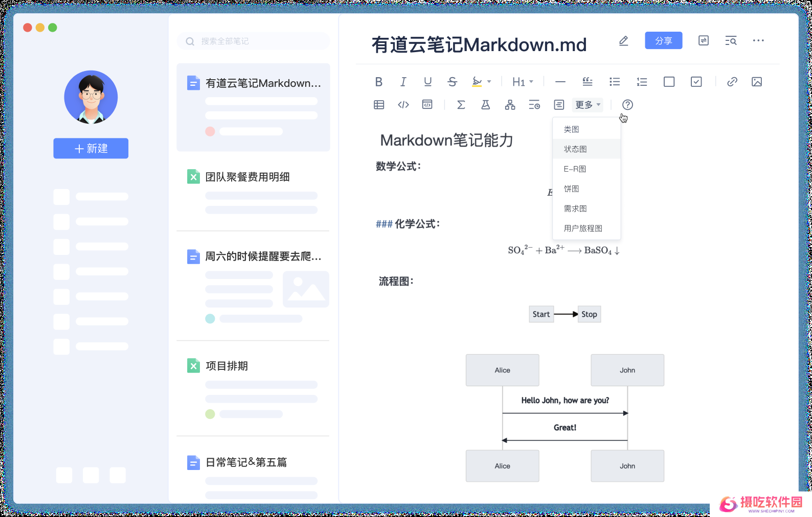Open the three-dot more options menu
This screenshot has height=517, width=812.
coord(758,40)
